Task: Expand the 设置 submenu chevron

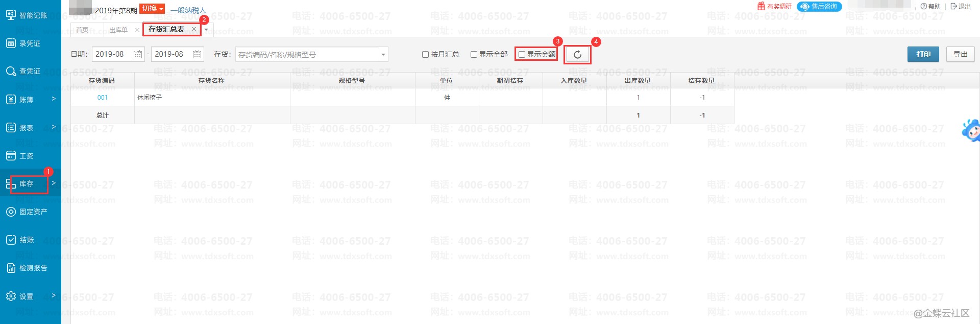Action: click(x=54, y=295)
